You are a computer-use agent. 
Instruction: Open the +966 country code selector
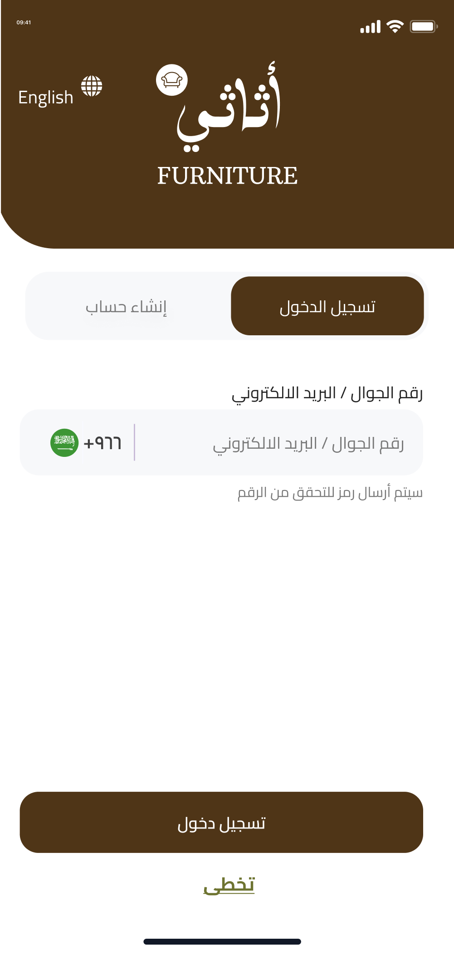103,443
